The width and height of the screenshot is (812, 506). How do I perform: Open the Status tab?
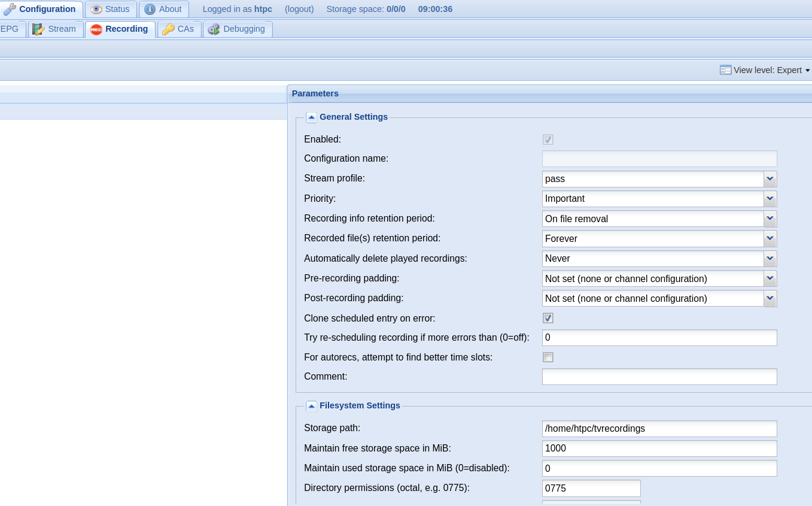pyautogui.click(x=111, y=9)
